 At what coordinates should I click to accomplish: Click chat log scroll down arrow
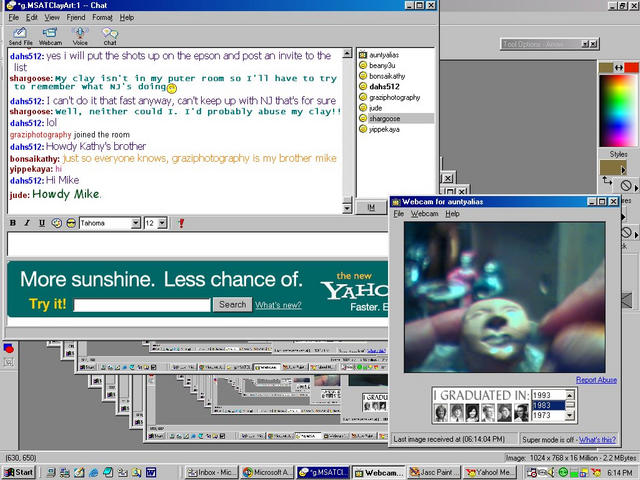[347, 209]
